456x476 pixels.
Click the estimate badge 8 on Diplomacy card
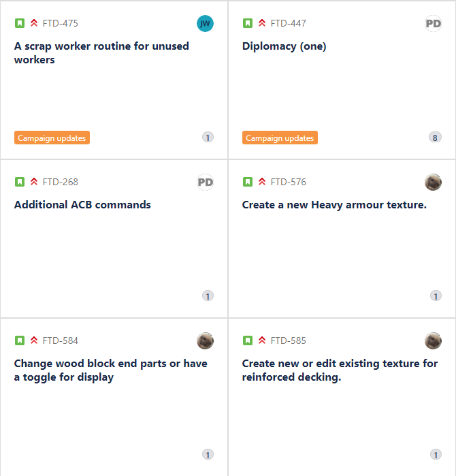coord(435,138)
